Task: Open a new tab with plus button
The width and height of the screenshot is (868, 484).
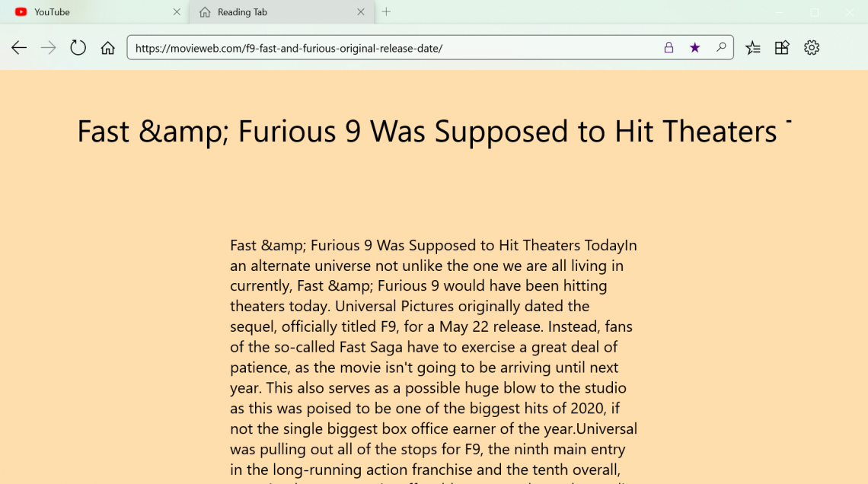Action: point(386,12)
